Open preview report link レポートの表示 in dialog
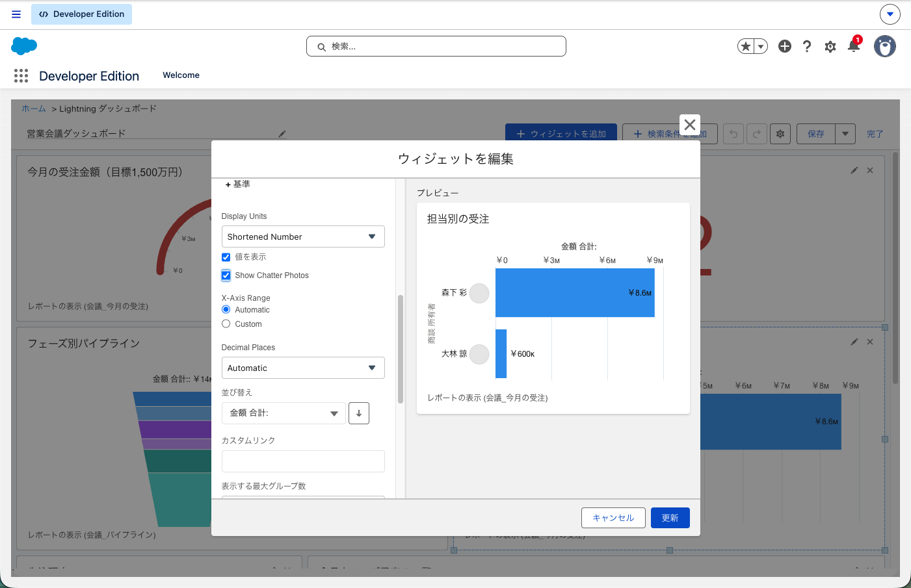Viewport: 911px width, 588px height. 487,398
